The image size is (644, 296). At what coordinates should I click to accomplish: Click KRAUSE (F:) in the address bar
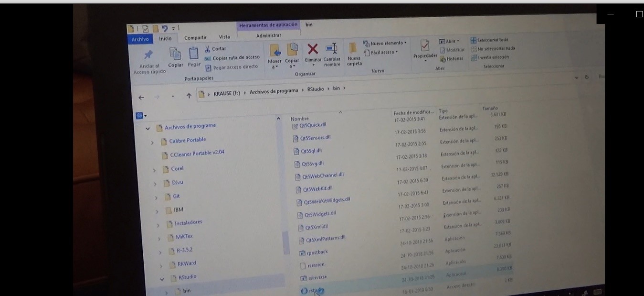[x=227, y=93]
